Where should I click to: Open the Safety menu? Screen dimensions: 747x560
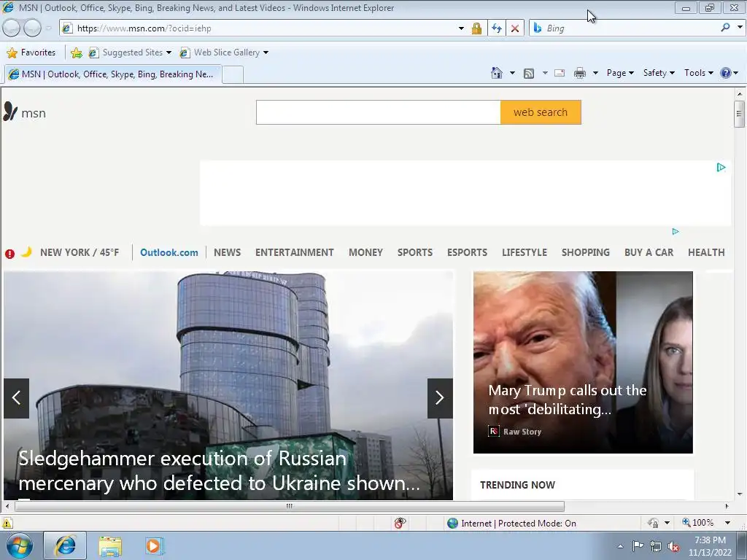pos(659,73)
